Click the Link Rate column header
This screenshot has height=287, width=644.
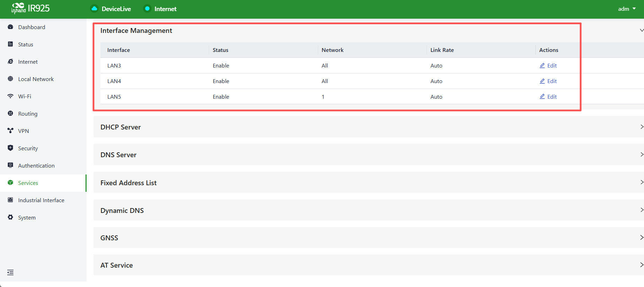(442, 50)
